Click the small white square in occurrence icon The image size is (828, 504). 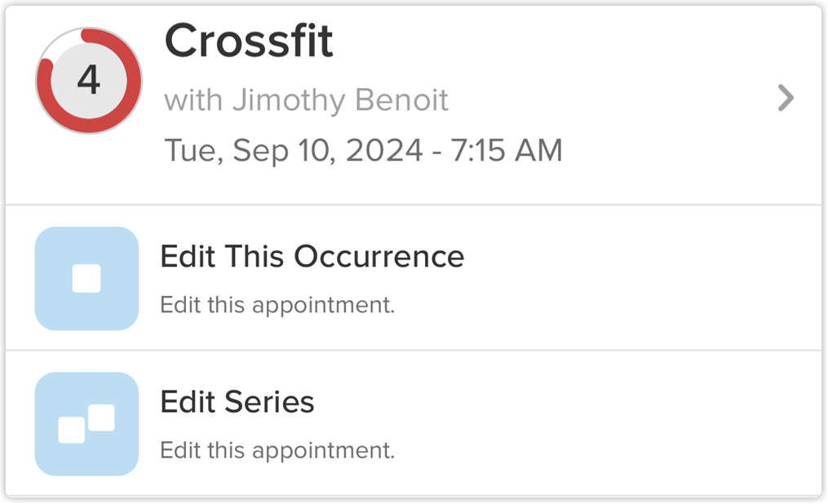[86, 279]
